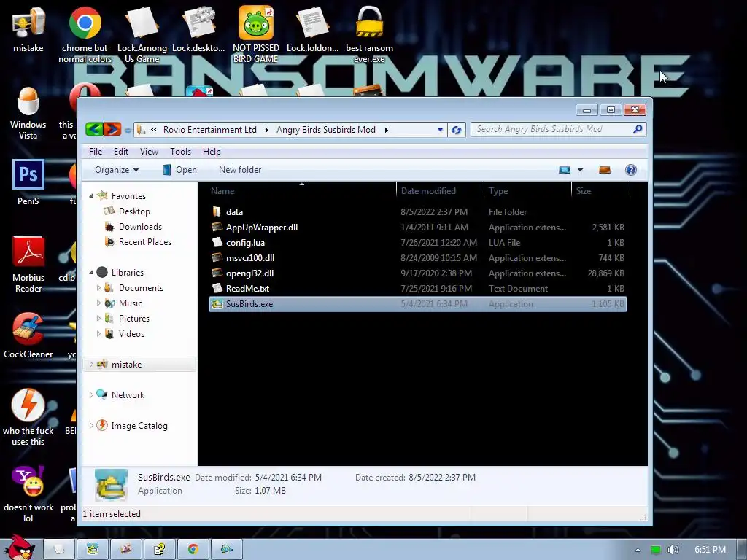The height and width of the screenshot is (560, 747).
Task: Select the opengl32.dll file
Action: (418, 273)
